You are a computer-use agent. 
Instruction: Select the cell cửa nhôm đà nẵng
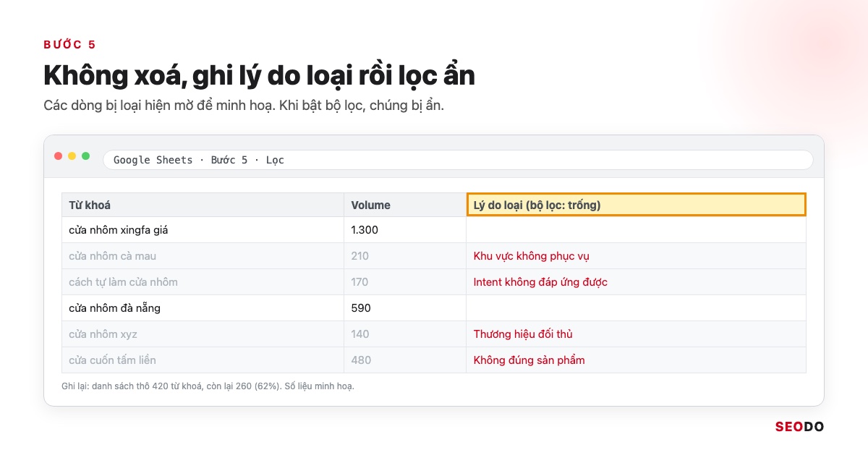(203, 308)
